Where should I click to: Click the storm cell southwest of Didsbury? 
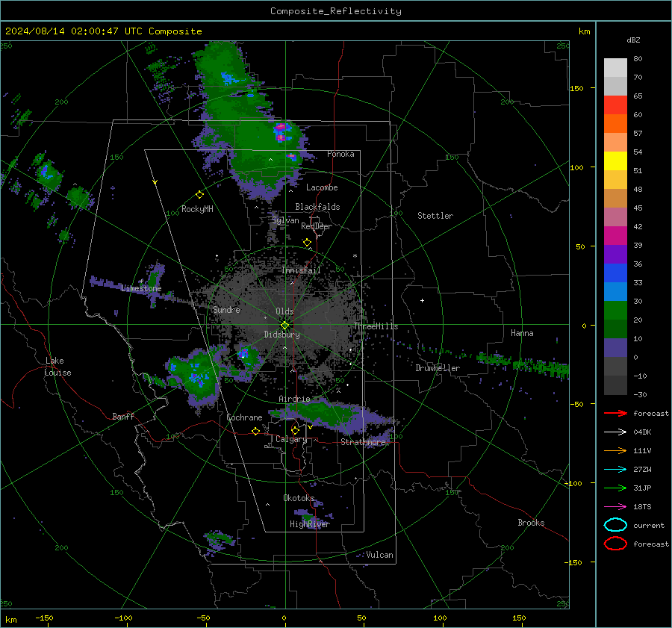[x=246, y=357]
